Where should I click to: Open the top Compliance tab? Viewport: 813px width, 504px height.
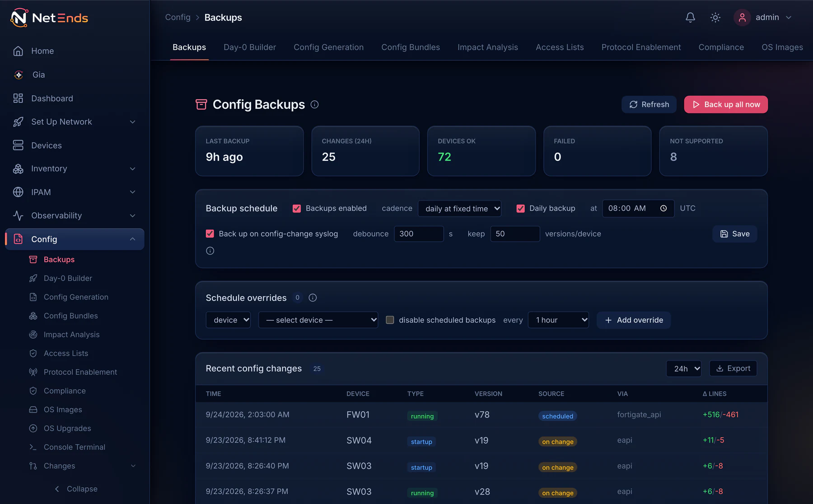pos(721,47)
